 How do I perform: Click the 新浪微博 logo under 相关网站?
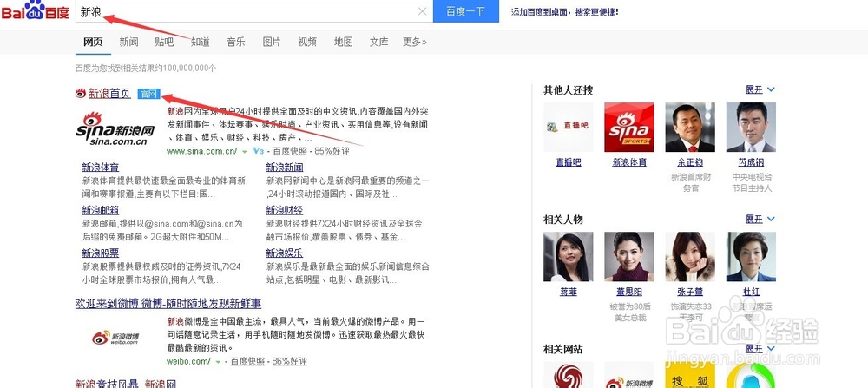628,375
